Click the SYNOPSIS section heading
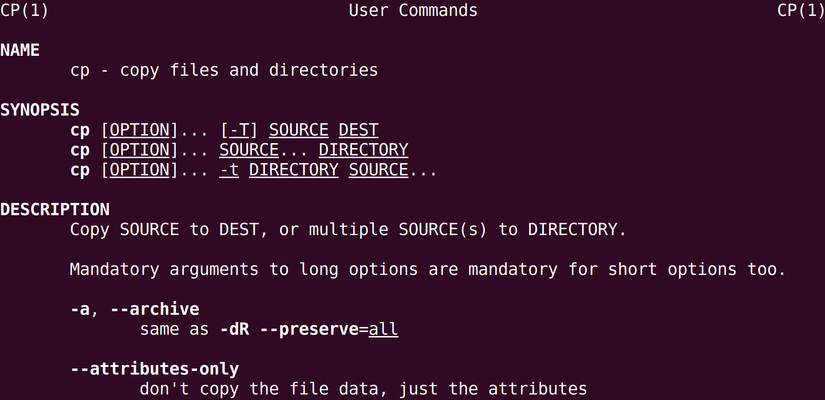 39,110
